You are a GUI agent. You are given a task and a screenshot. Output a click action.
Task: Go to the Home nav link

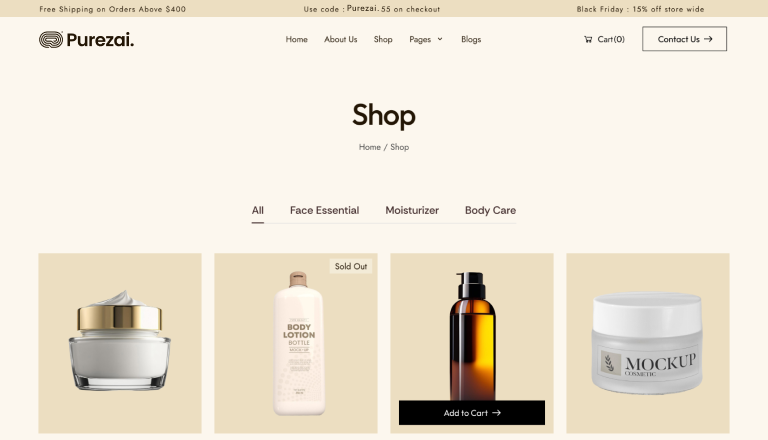tap(297, 39)
